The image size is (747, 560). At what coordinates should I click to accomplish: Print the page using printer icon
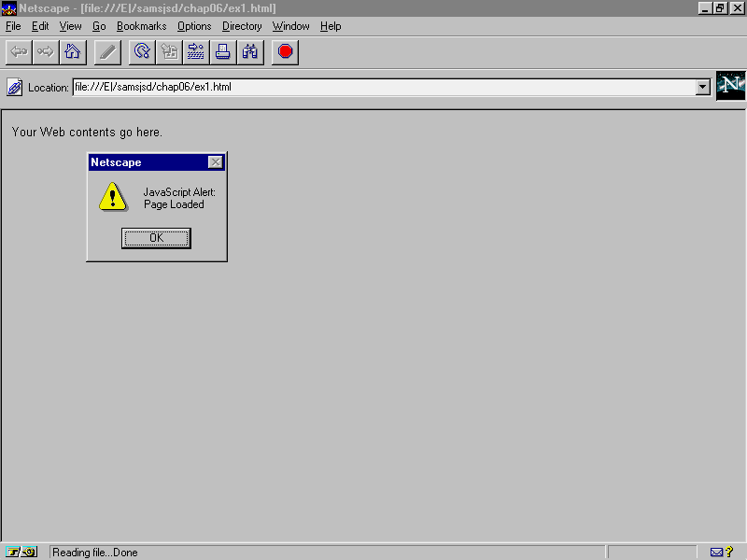point(223,51)
